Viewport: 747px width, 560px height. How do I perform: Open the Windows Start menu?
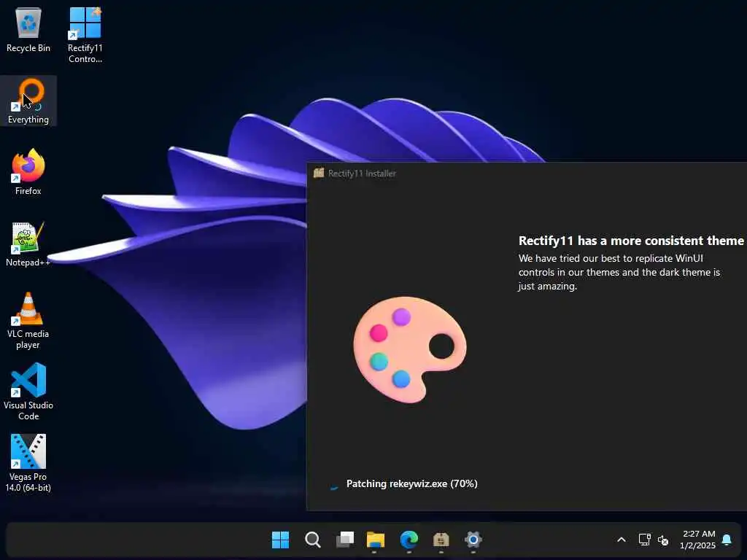click(x=280, y=540)
